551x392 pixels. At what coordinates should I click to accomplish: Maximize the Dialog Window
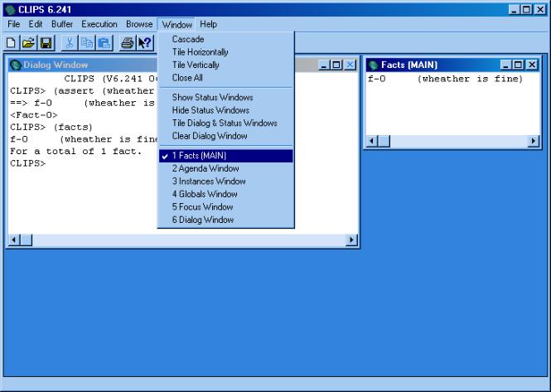coord(336,65)
